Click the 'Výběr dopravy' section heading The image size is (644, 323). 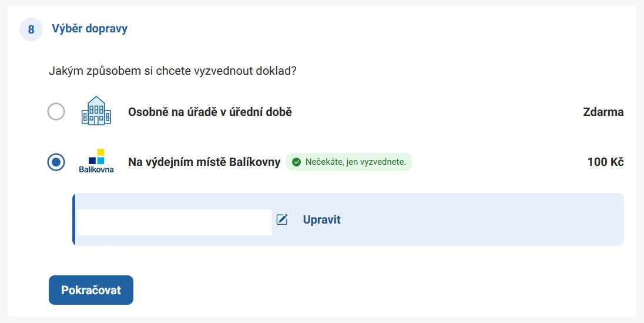click(89, 28)
